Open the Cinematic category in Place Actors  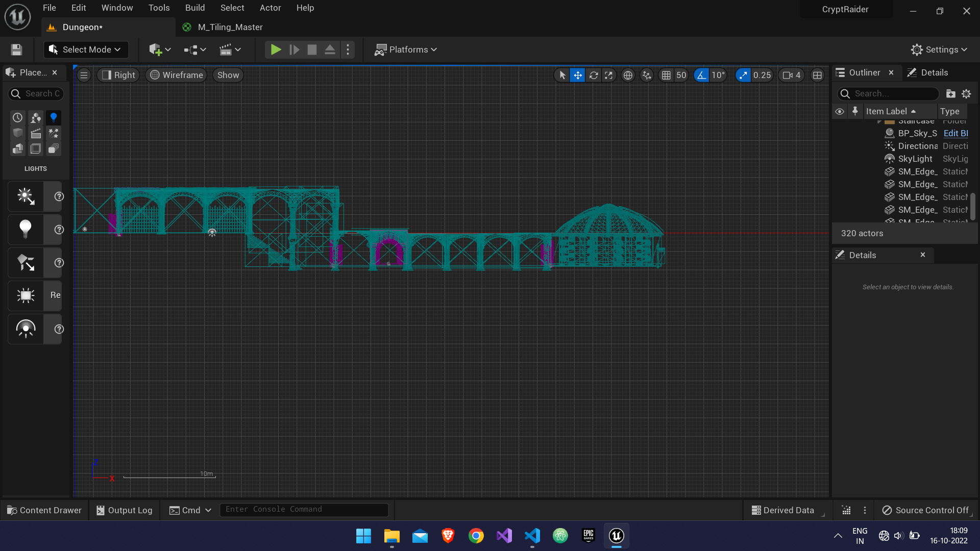tap(35, 133)
